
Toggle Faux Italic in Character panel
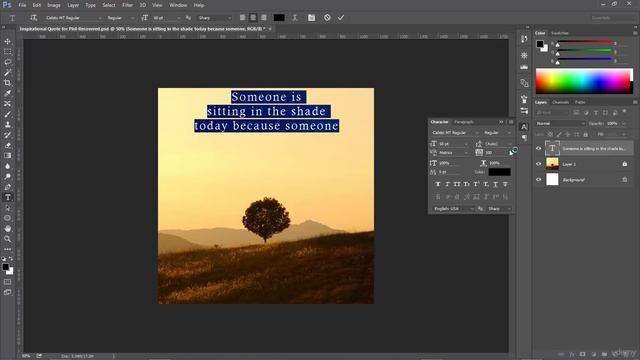[x=447, y=184]
